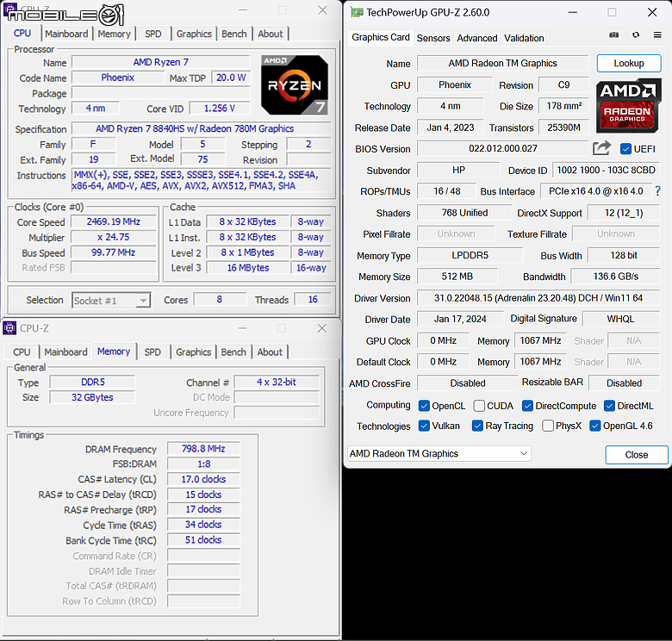Click the Bus Interface question mark
Viewport: 672px width, 641px height.
coord(658,191)
